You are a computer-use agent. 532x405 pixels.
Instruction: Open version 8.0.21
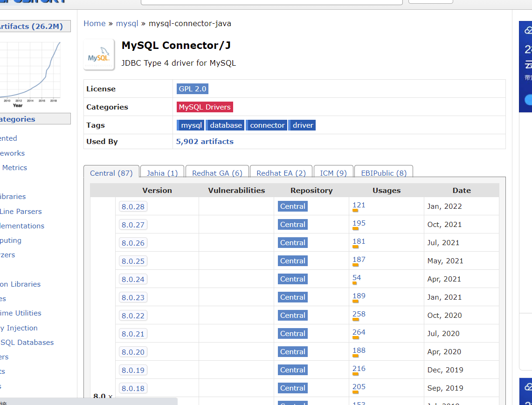[133, 334]
